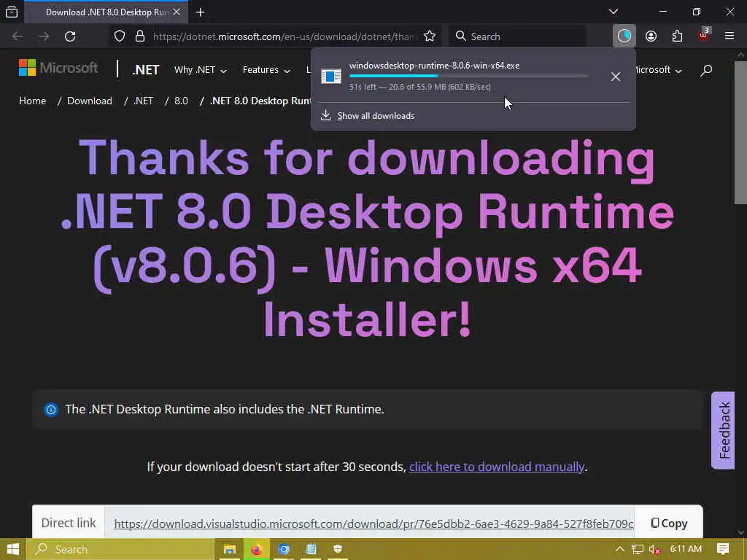The height and width of the screenshot is (560, 747).
Task: Go forward with the forward arrow
Action: coord(44,36)
